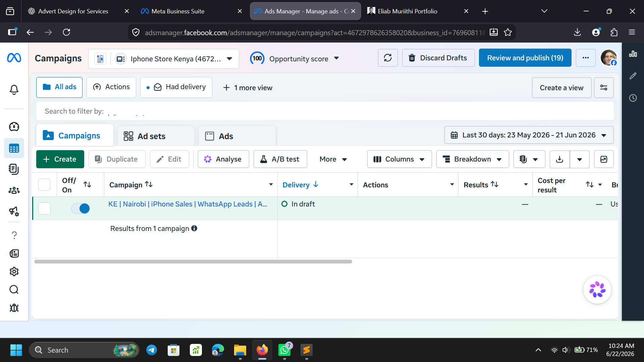Open the More dropdown in toolbar
Screen dimensions: 644x362
333,159
